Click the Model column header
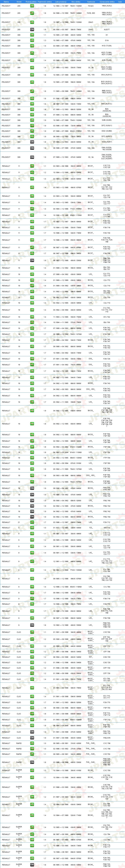Image resolution: width=125 pixels, height=868 pixels. point(19,2)
